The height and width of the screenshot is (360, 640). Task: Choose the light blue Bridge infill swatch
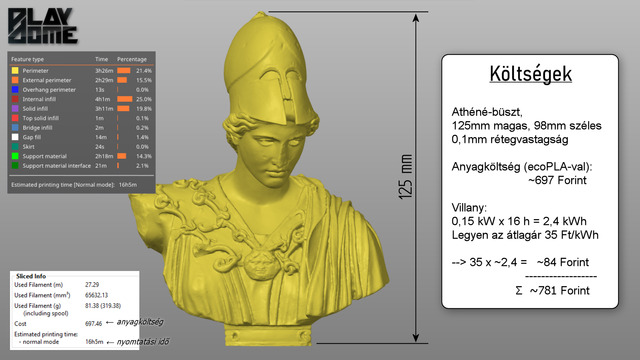click(15, 127)
